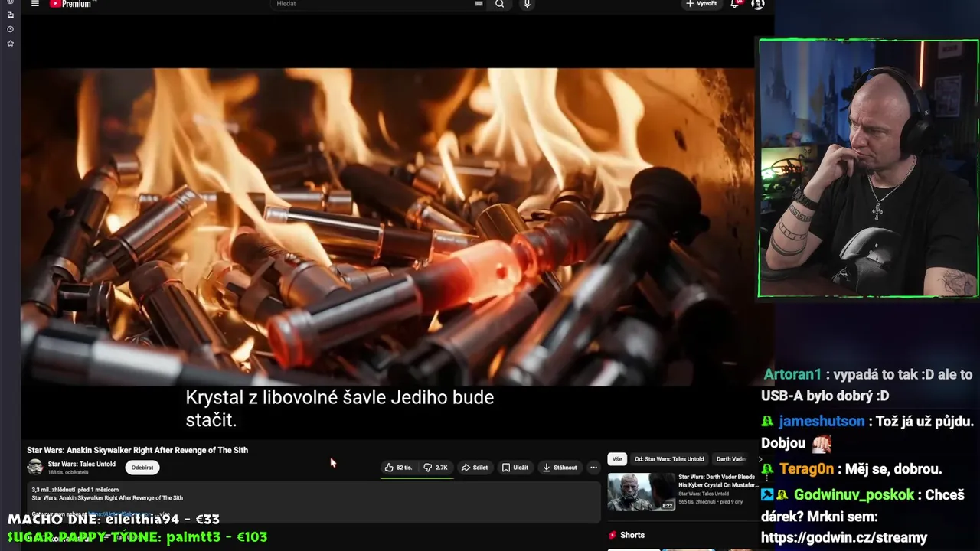The image size is (980, 551).
Task: Click jameshutson username in chat
Action: click(822, 421)
